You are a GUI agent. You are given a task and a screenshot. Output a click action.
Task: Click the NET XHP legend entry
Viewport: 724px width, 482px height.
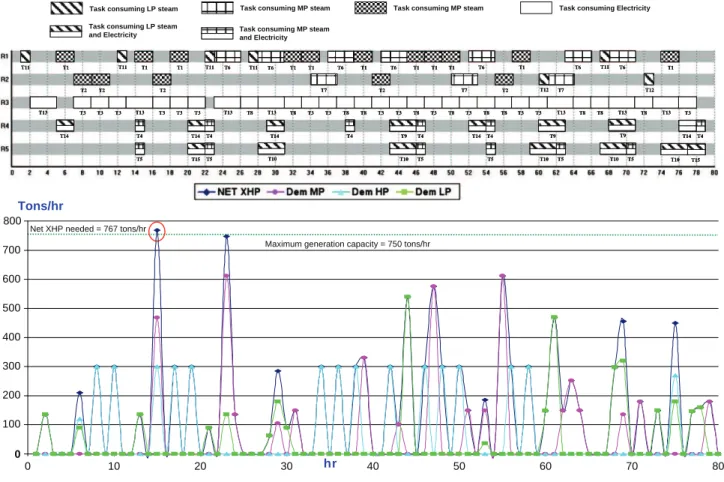[x=229, y=192]
